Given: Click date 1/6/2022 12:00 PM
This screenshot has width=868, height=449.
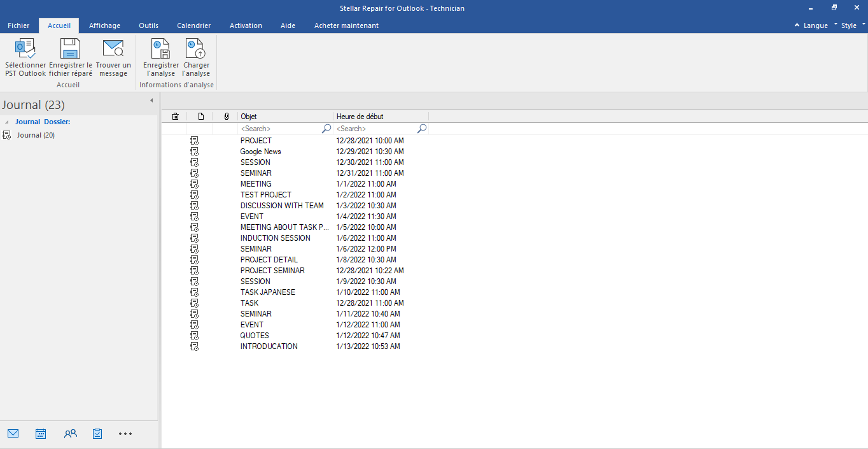Looking at the screenshot, I should (366, 249).
